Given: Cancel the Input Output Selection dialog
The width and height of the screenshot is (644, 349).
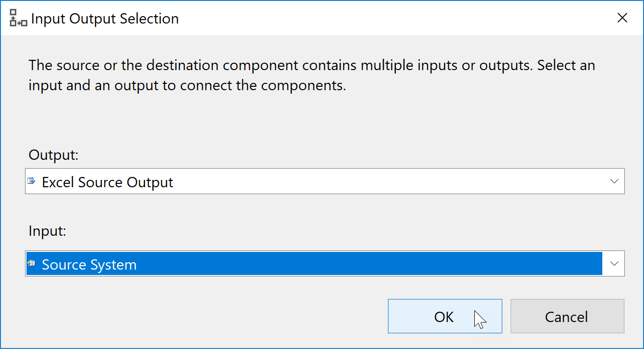Looking at the screenshot, I should (x=567, y=316).
